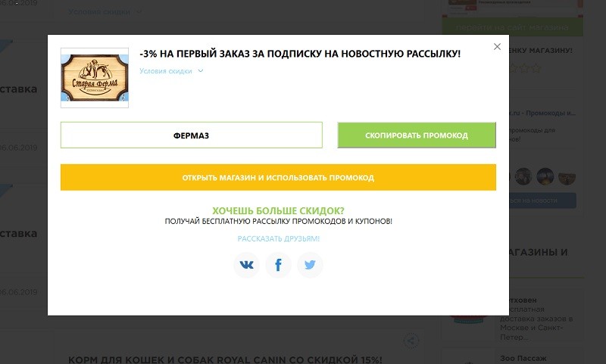Click the subscribe to news button
Image resolution: width=606 pixels, height=364 pixels.
(x=542, y=201)
